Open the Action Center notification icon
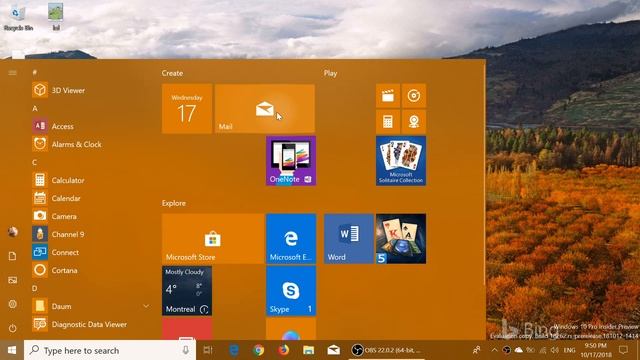The width and height of the screenshot is (640, 360). coord(623,350)
